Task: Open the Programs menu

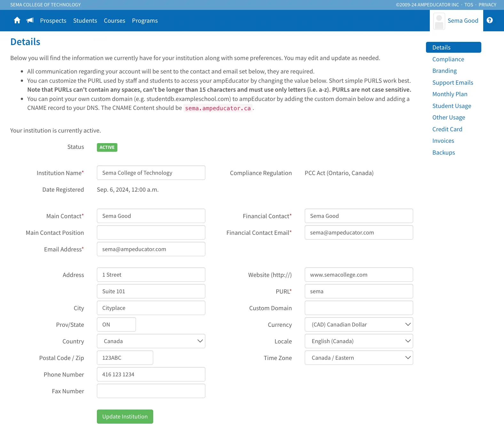Action: pos(145,20)
